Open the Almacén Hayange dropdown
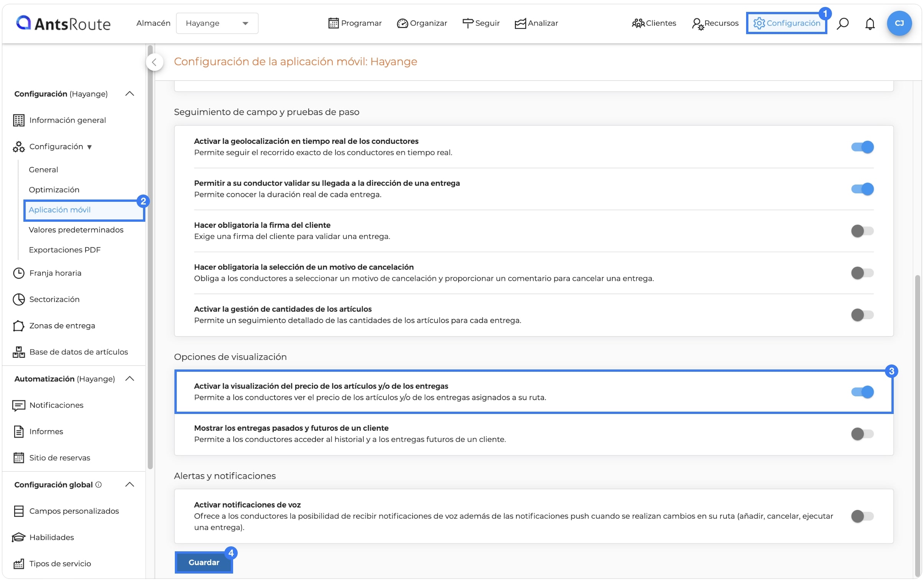Image resolution: width=924 pixels, height=582 pixels. pyautogui.click(x=217, y=23)
